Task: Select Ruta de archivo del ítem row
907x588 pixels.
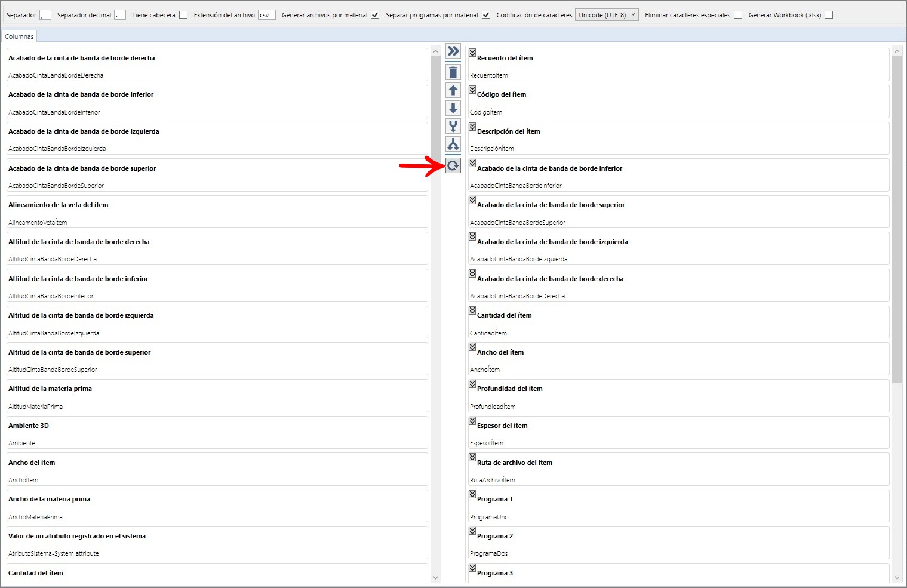Action: [678, 469]
